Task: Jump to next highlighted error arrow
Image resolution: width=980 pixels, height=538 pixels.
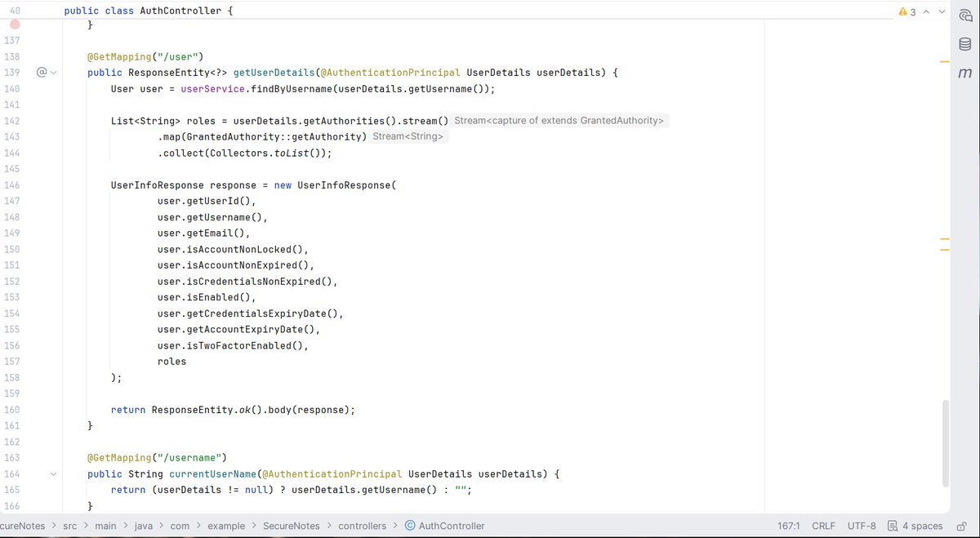Action: [942, 12]
